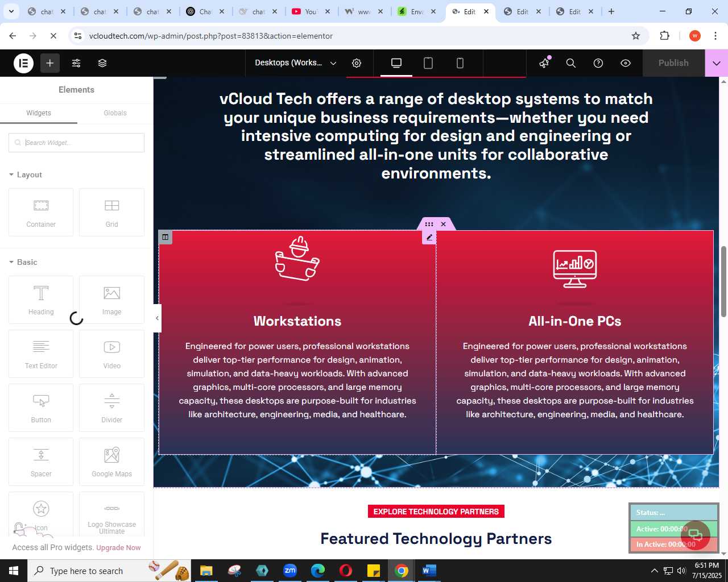Select the Divider widget

(x=111, y=408)
